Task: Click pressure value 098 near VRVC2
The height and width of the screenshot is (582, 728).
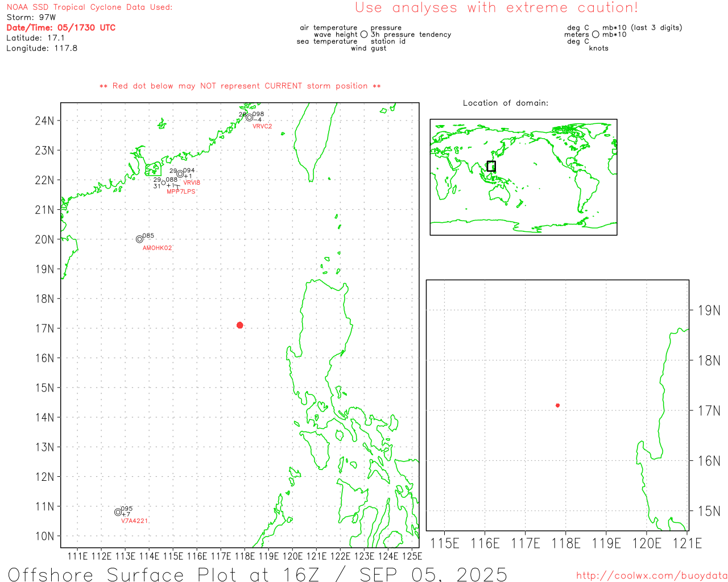Action: 258,114
